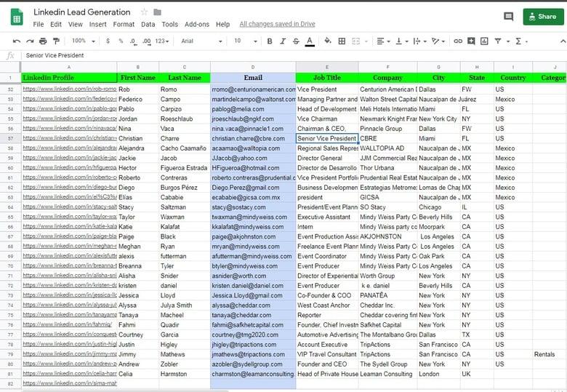Screen dimensions: 567x392
Task: Select the Email header cell
Action: (253, 78)
